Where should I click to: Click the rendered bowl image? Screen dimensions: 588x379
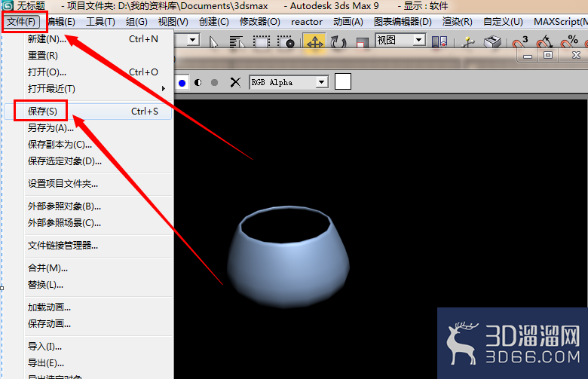pos(288,257)
